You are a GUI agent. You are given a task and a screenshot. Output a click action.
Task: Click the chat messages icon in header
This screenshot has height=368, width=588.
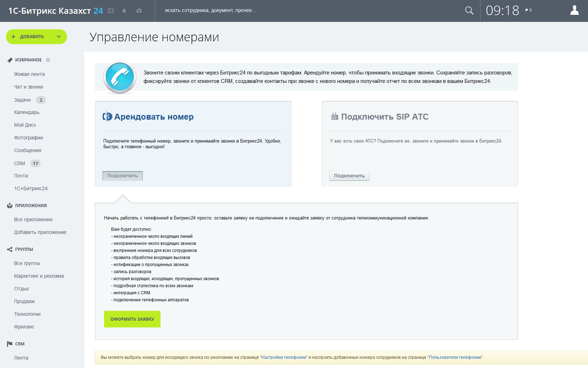click(x=111, y=11)
